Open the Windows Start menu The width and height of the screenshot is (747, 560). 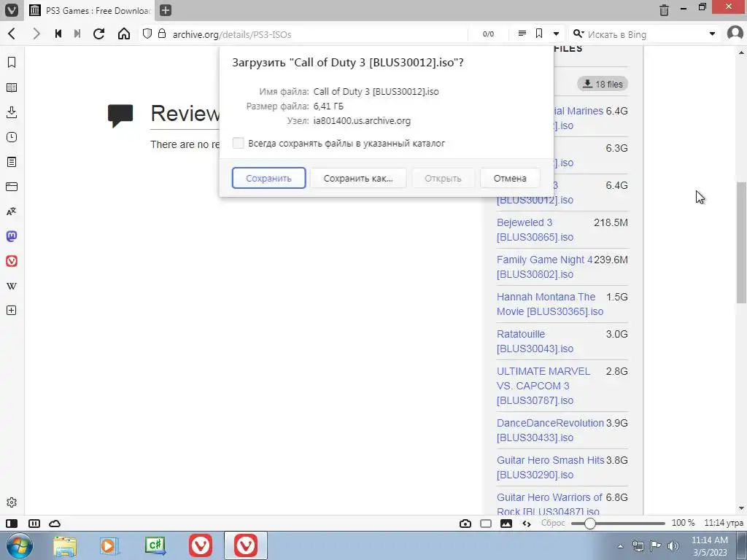[20, 545]
